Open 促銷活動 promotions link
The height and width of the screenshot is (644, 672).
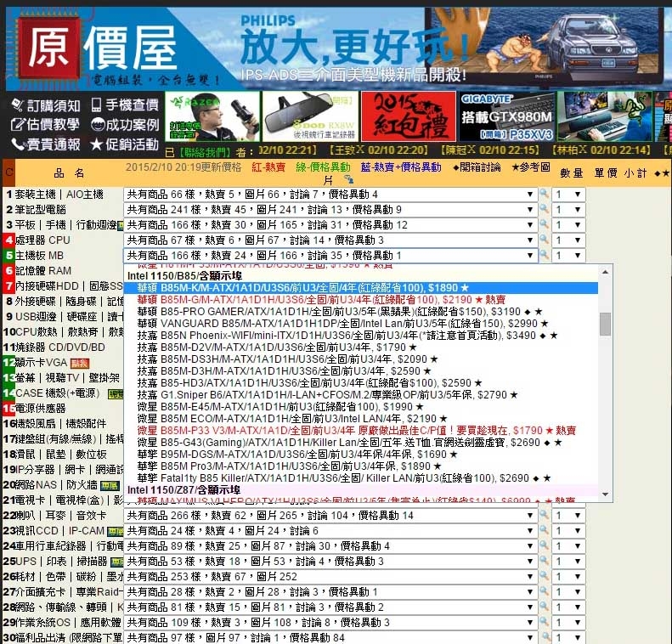tap(125, 144)
